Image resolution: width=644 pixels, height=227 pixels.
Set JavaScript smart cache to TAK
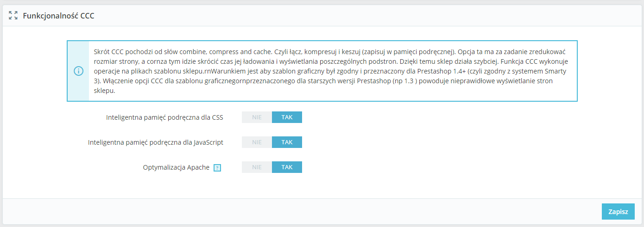(287, 142)
